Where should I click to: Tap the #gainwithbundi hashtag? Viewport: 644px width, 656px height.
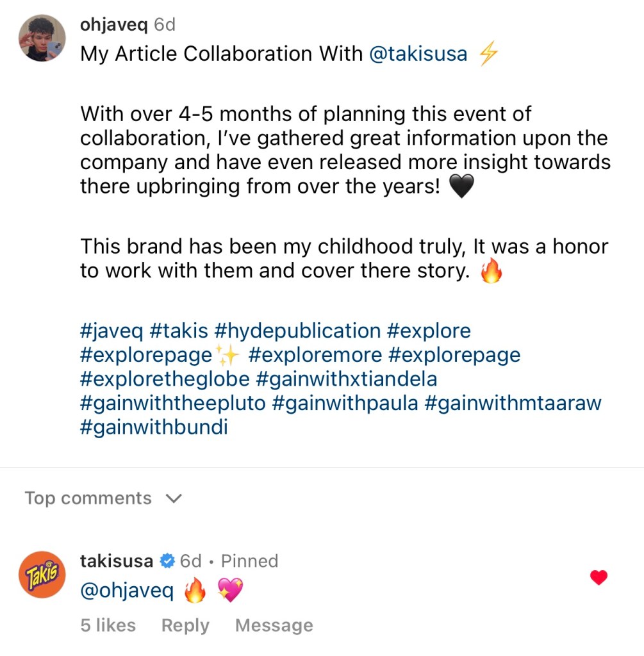(154, 427)
